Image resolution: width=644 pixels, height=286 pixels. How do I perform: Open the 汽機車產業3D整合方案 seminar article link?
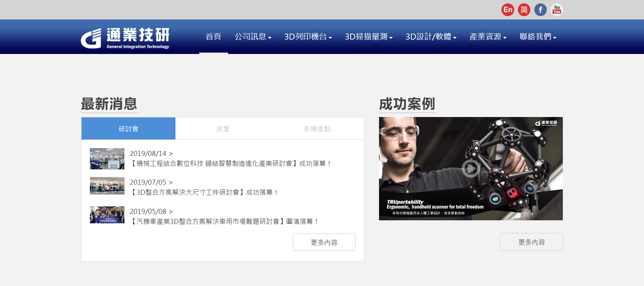pos(224,222)
